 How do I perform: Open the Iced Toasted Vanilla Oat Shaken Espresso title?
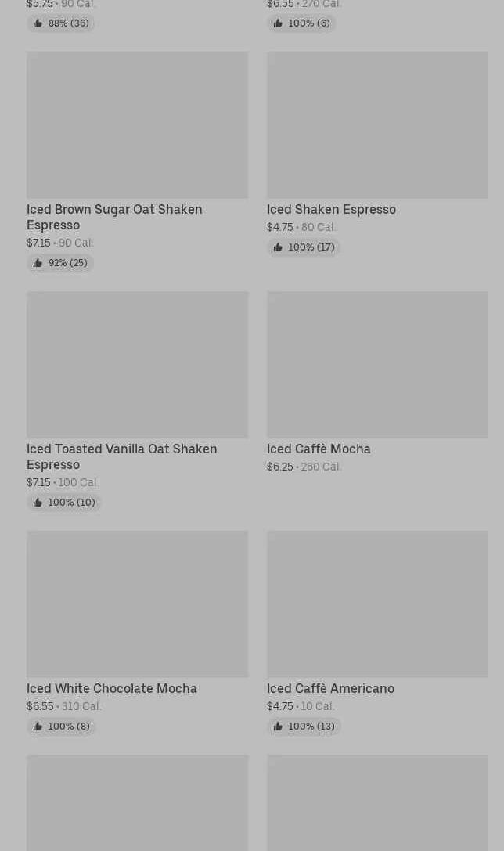tap(121, 456)
